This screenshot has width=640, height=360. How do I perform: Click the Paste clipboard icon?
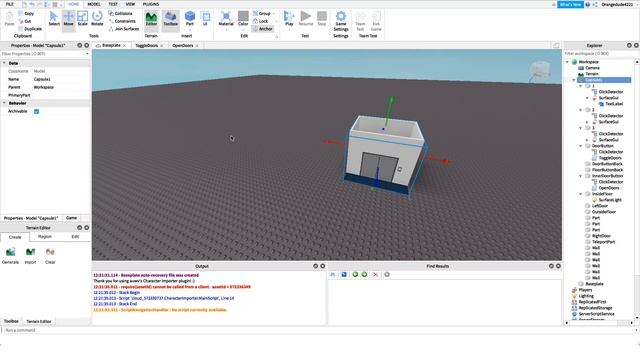coord(9,19)
